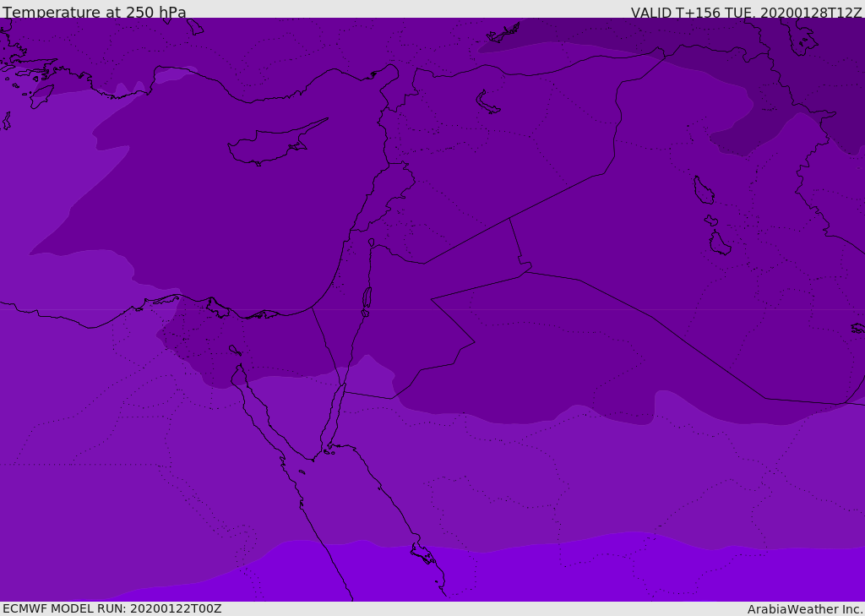Screen dimensions: 865x616
Task: Click the 'ArabiaWeather Inc' credit text
Action: tap(805, 609)
